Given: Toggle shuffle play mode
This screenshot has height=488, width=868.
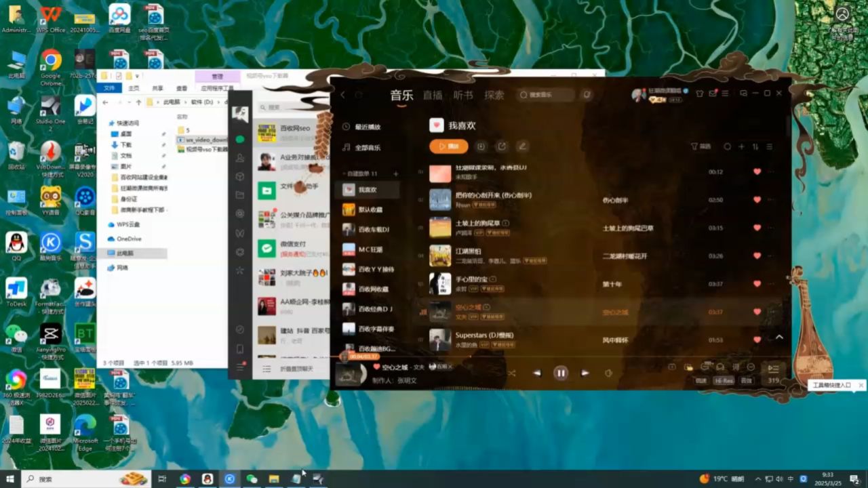Looking at the screenshot, I should pos(511,373).
